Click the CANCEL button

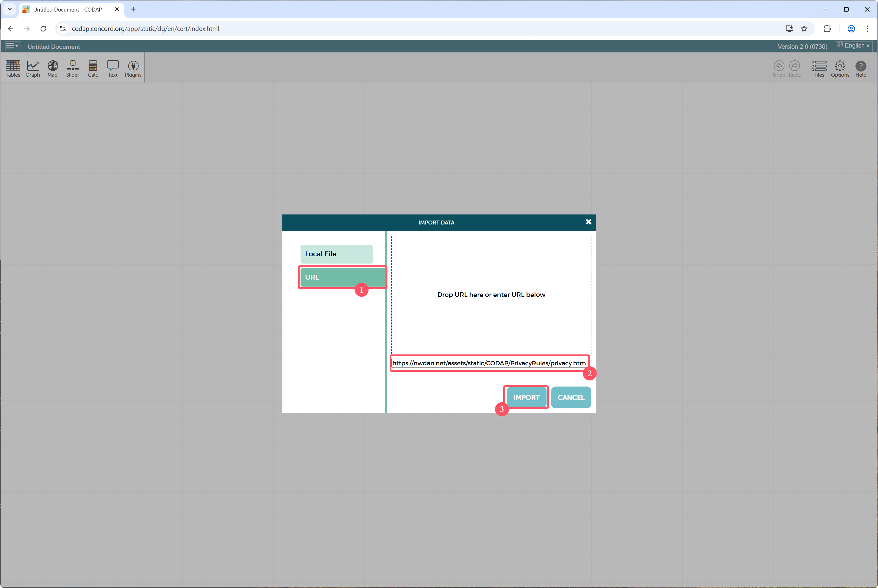tap(571, 397)
